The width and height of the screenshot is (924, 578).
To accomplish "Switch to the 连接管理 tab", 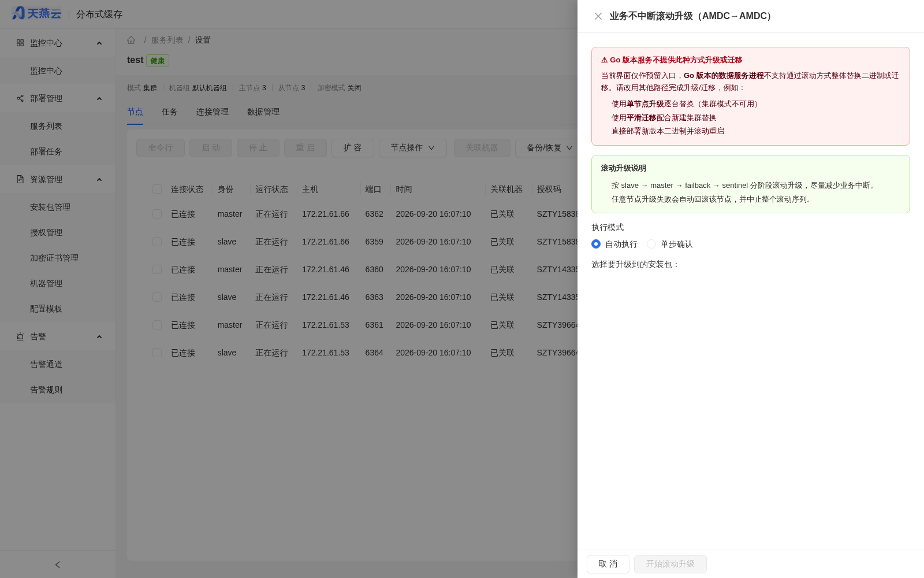I will pyautogui.click(x=213, y=112).
